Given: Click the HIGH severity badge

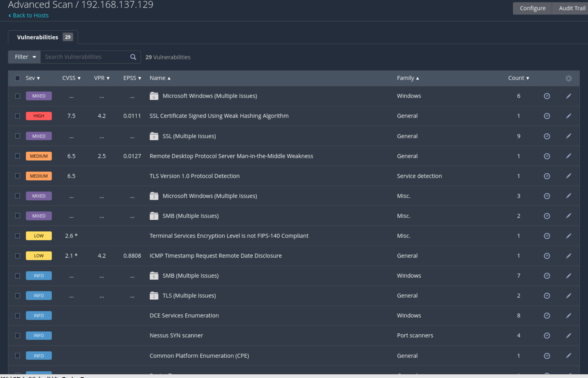Looking at the screenshot, I should (39, 116).
